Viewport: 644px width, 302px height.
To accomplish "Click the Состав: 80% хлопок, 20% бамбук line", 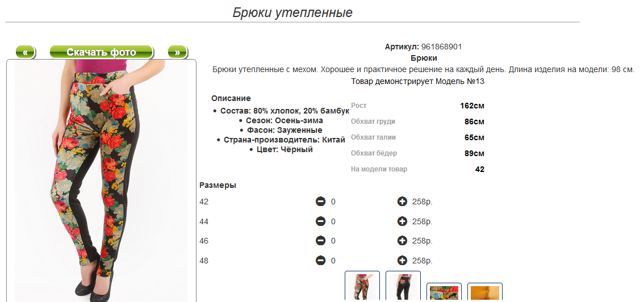I will 285,111.
